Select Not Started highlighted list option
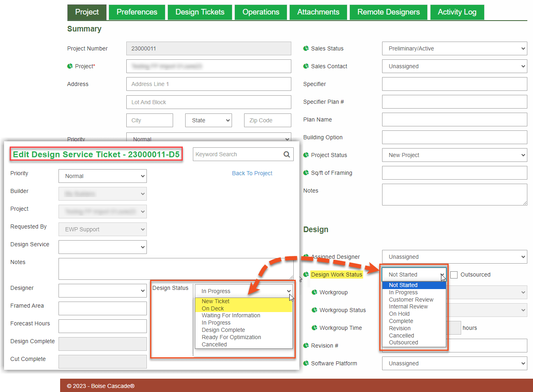This screenshot has width=533, height=392. (x=414, y=285)
